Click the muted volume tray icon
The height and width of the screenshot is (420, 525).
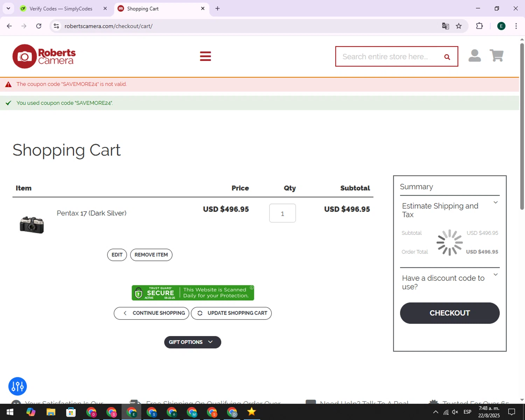tap(455, 412)
